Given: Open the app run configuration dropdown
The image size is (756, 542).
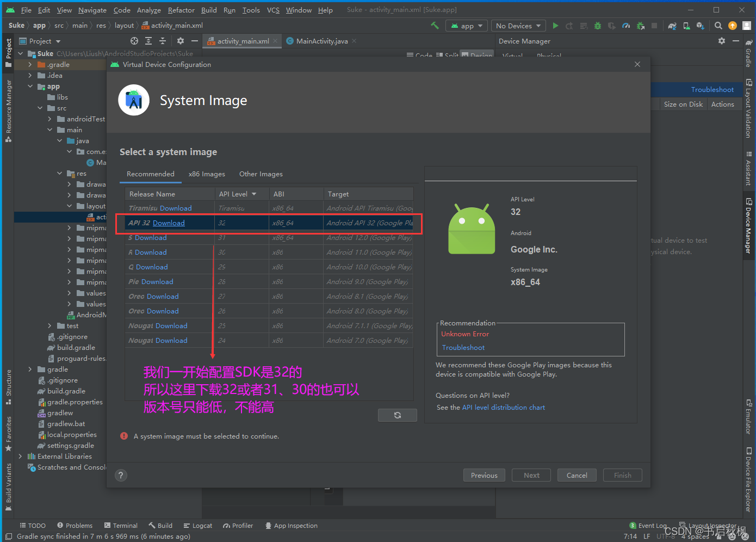Looking at the screenshot, I should pos(467,26).
